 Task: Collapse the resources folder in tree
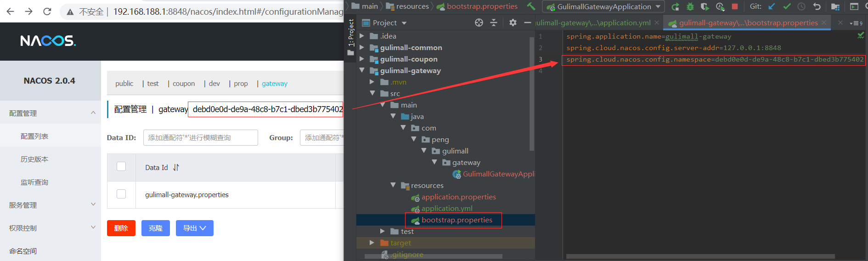(393, 185)
